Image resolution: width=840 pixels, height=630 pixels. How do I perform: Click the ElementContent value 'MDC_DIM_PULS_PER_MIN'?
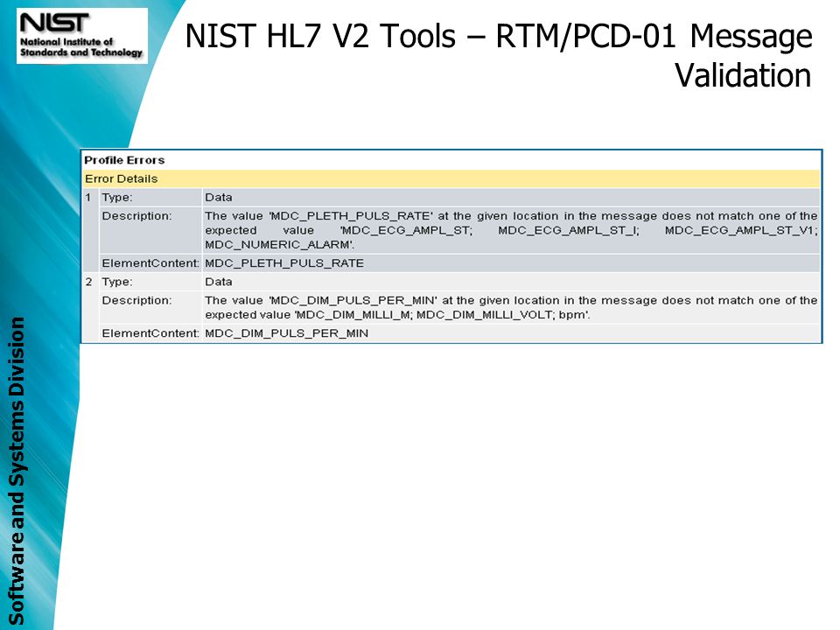tap(287, 333)
